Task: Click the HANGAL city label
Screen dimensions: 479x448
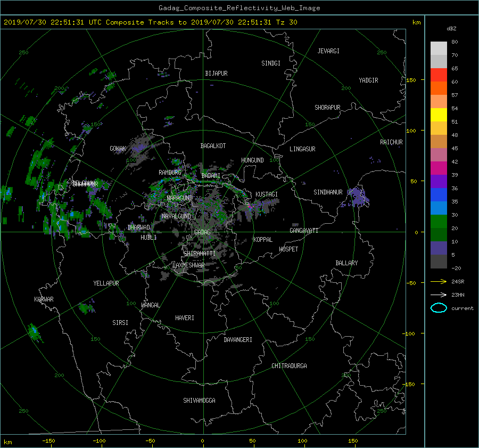Action: point(150,305)
